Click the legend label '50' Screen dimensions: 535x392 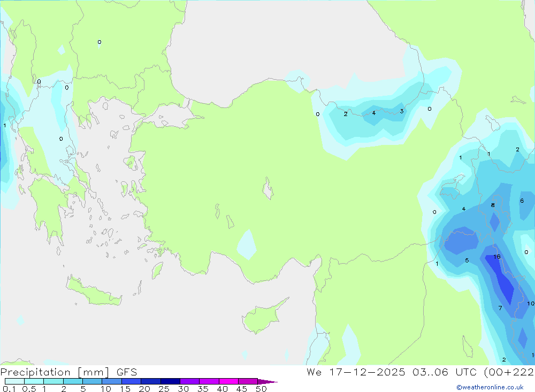point(261,389)
